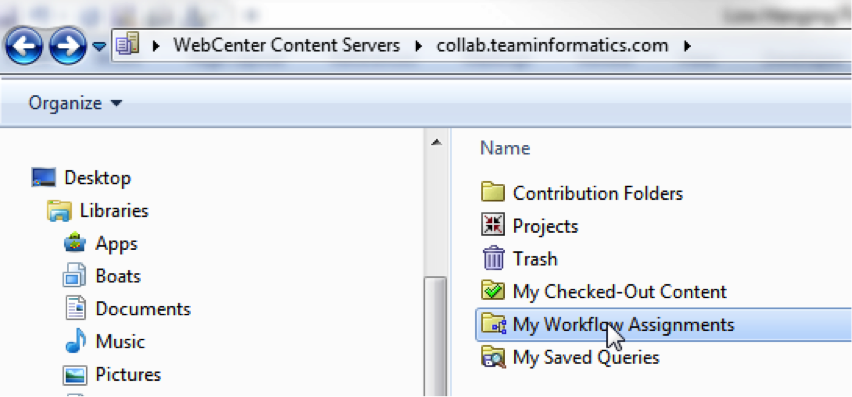Click the navigation pane scroll up arrow
This screenshot has height=397, width=852.
(x=435, y=143)
